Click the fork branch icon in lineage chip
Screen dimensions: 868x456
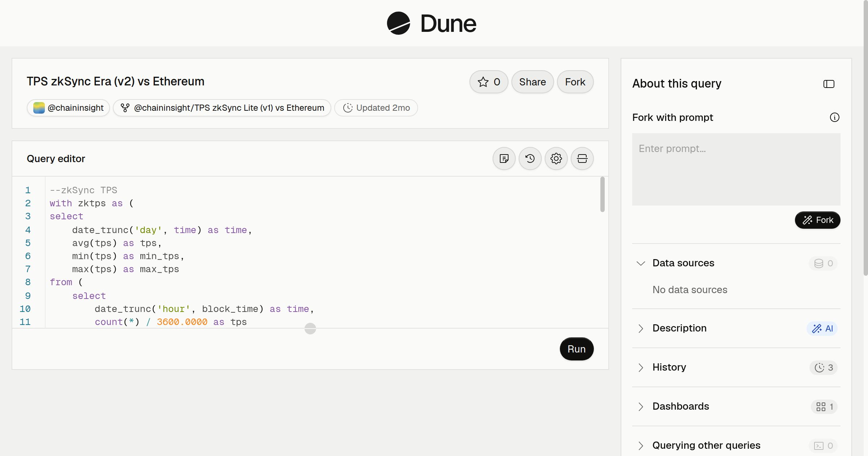click(x=125, y=108)
